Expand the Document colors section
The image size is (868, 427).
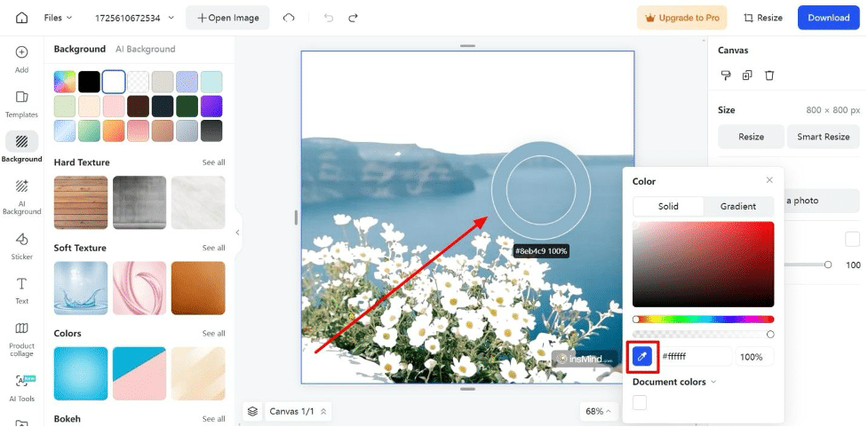coord(673,382)
